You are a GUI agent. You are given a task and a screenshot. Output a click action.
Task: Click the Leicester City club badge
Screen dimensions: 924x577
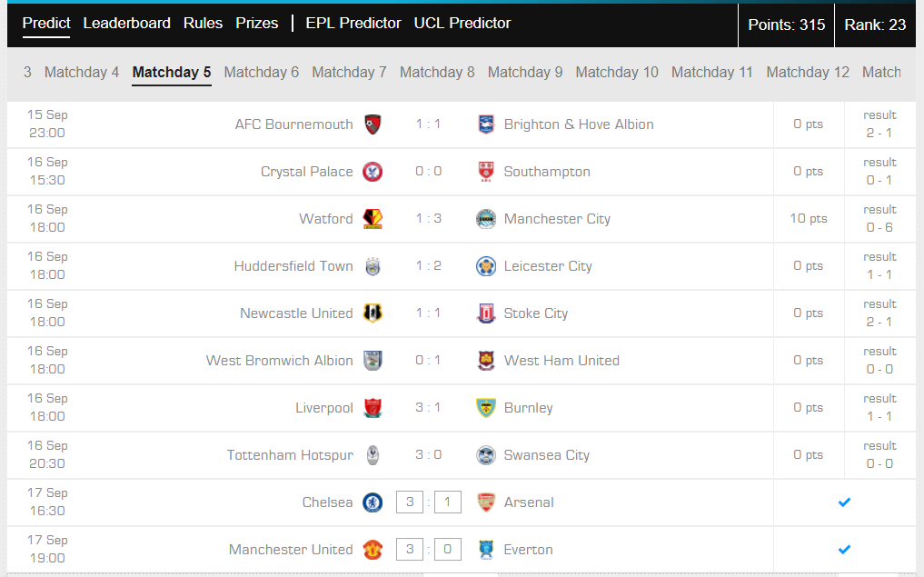click(485, 266)
